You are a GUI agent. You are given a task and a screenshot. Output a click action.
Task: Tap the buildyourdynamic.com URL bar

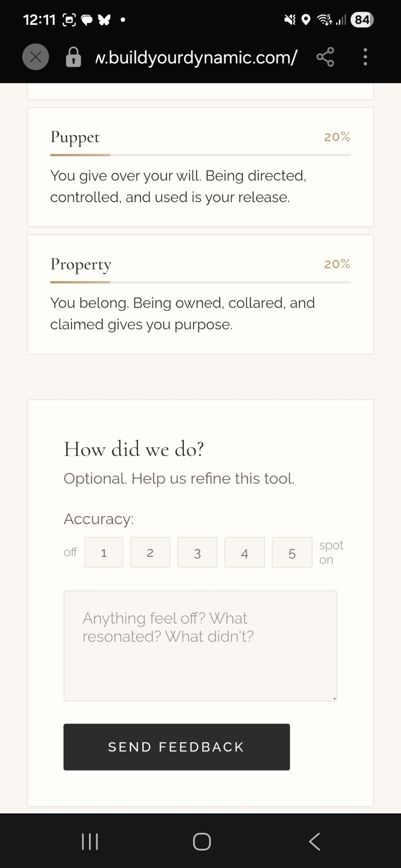(x=196, y=57)
